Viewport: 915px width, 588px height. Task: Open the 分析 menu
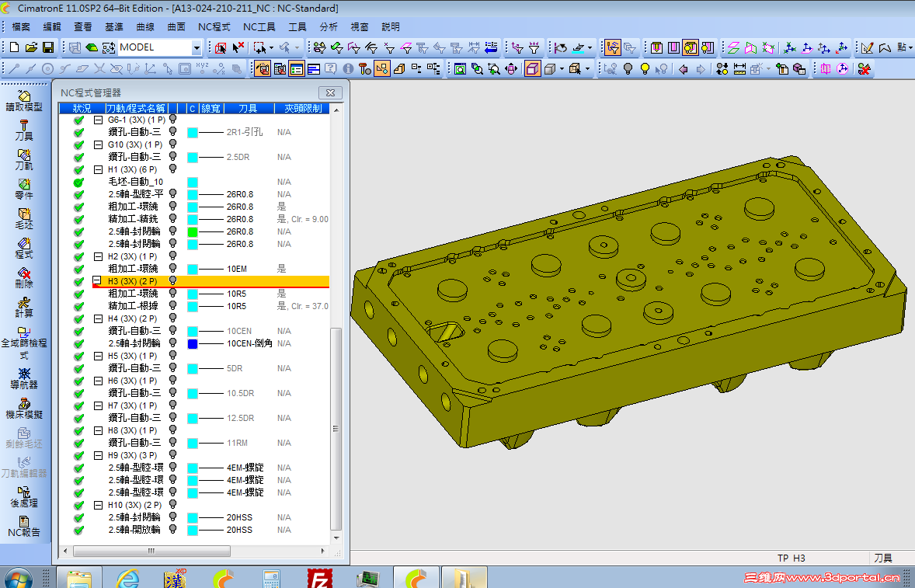329,27
